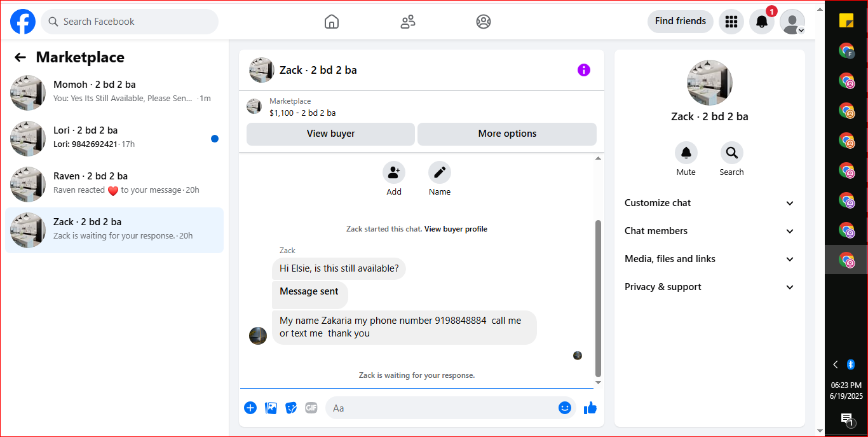Click the purple conversation info icon

[x=584, y=70]
